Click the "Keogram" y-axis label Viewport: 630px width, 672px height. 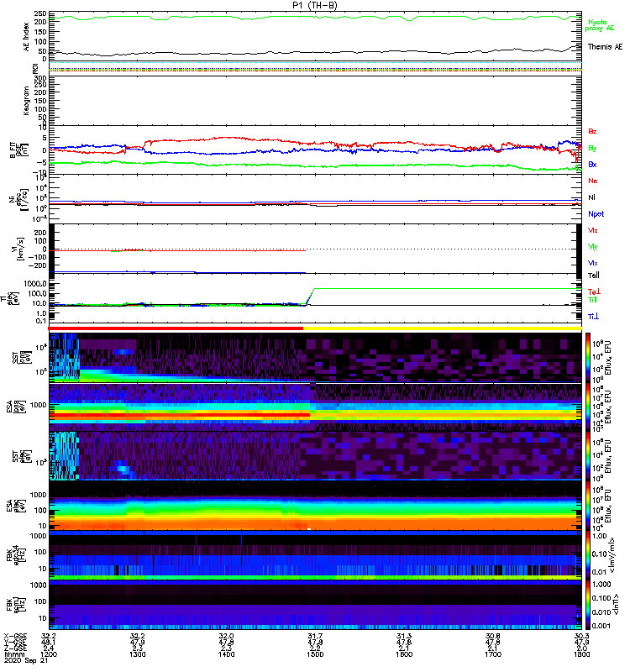coord(27,100)
